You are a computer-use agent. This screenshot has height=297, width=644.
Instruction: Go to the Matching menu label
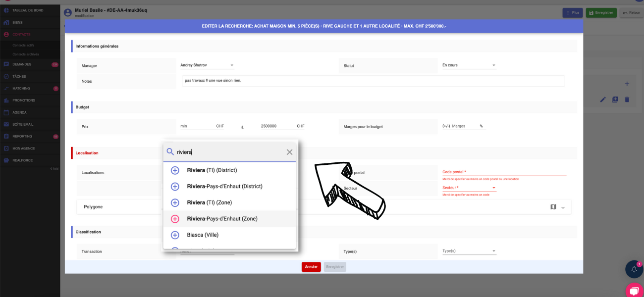click(x=21, y=88)
